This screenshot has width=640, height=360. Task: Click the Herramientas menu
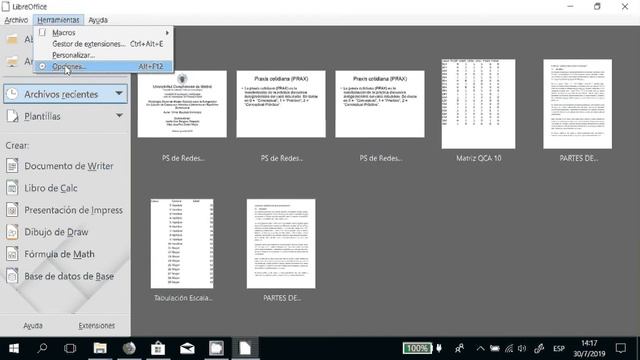click(58, 20)
